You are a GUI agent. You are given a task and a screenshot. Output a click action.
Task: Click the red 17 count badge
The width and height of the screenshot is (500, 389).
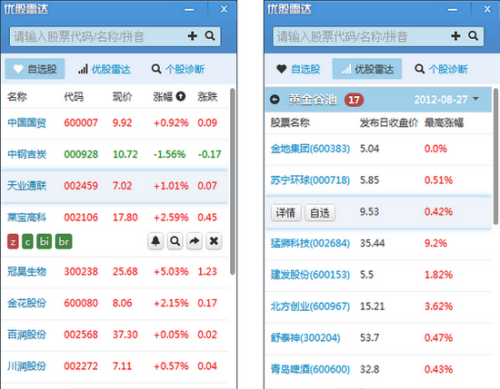point(354,100)
